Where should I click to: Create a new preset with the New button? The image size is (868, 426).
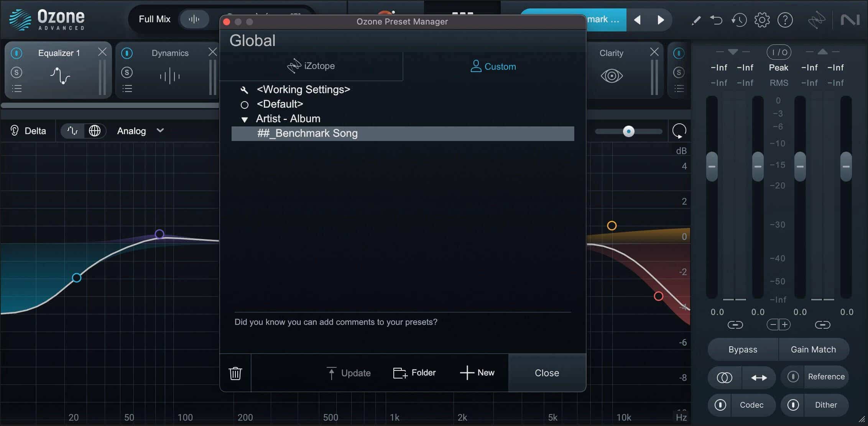(x=477, y=372)
